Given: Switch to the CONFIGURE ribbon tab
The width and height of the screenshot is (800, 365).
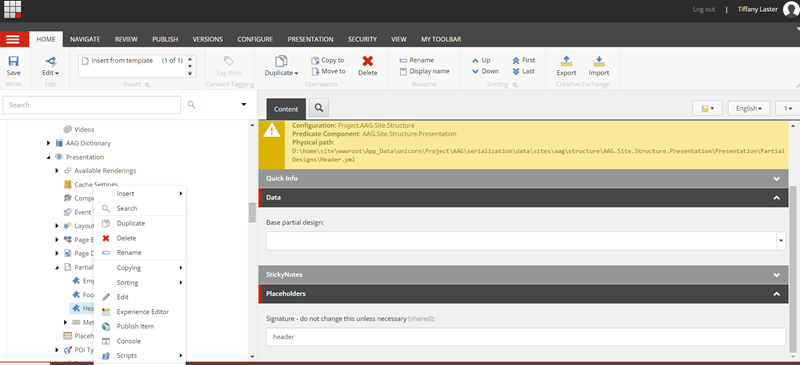Looking at the screenshot, I should [x=255, y=39].
